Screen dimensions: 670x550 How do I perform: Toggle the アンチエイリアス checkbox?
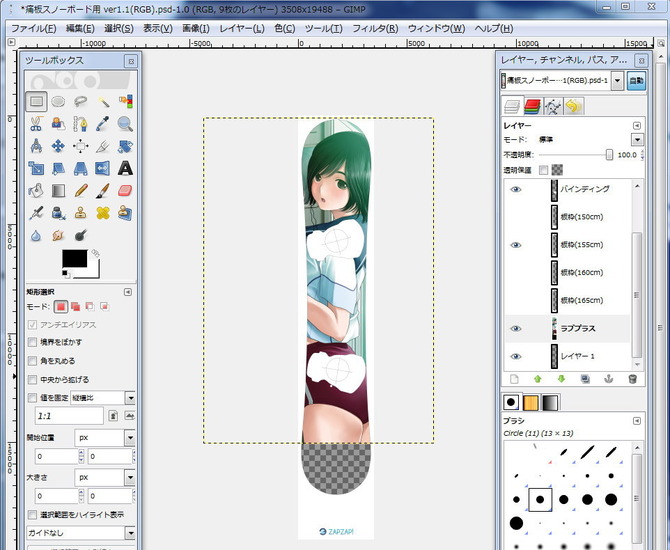click(32, 325)
